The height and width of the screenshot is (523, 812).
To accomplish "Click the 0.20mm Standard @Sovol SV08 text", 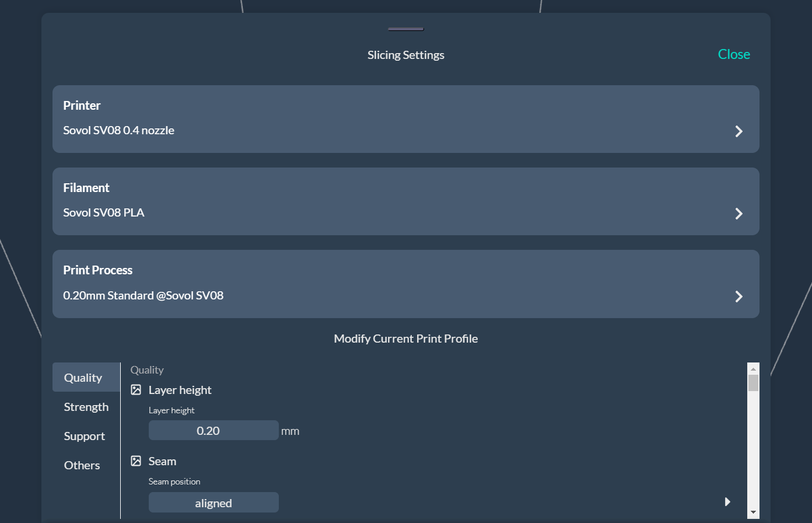I will click(143, 295).
